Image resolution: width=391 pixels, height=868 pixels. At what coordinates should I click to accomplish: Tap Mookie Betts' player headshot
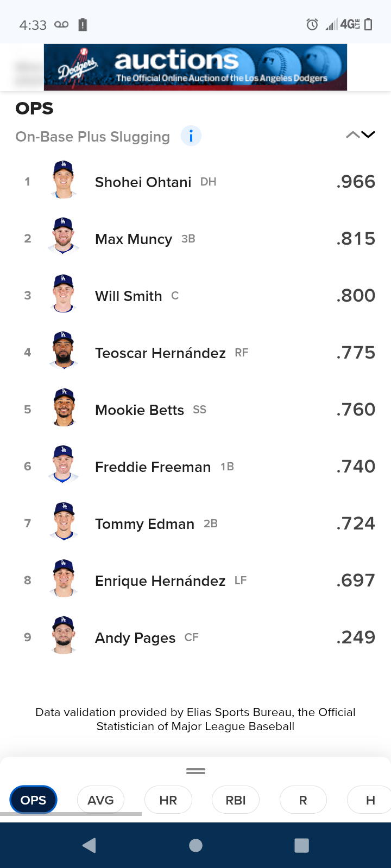click(64, 408)
